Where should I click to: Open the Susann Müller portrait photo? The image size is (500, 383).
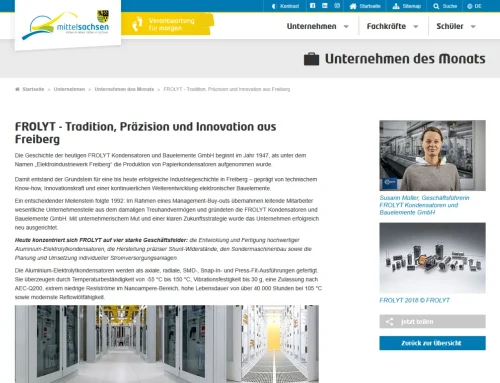[432, 155]
